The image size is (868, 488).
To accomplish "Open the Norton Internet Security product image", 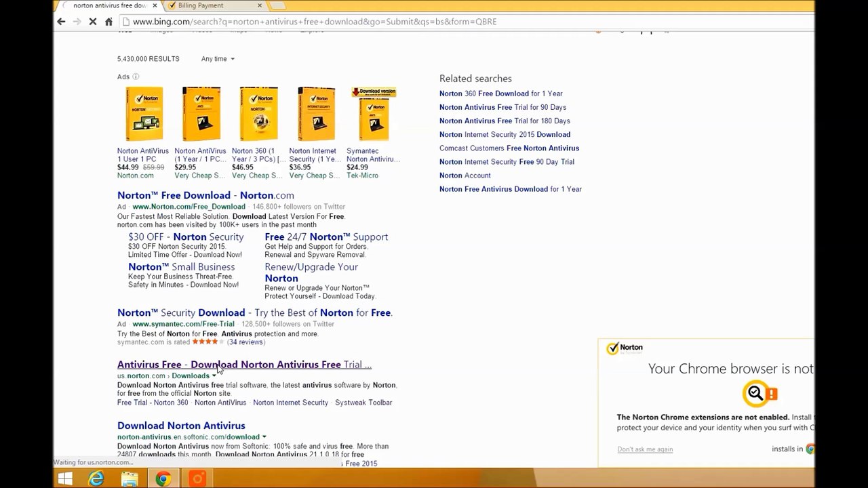I will tap(316, 114).
